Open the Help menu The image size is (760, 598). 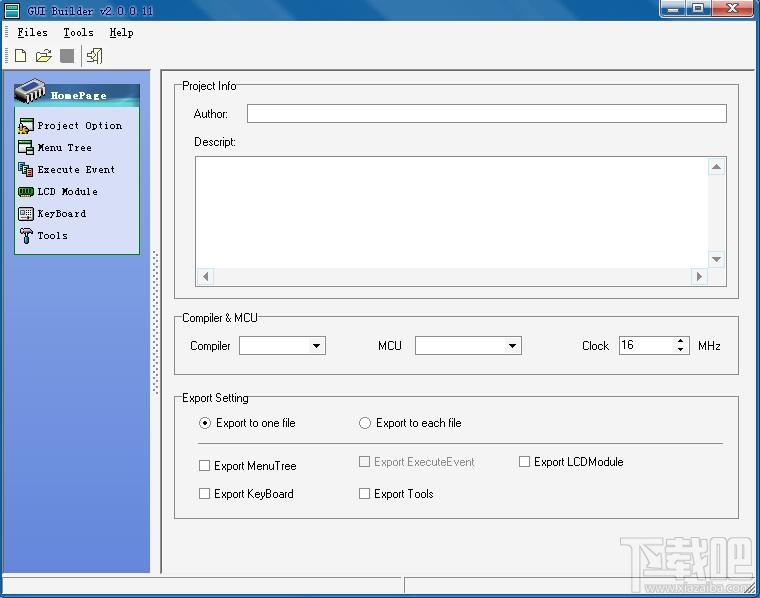coord(121,32)
